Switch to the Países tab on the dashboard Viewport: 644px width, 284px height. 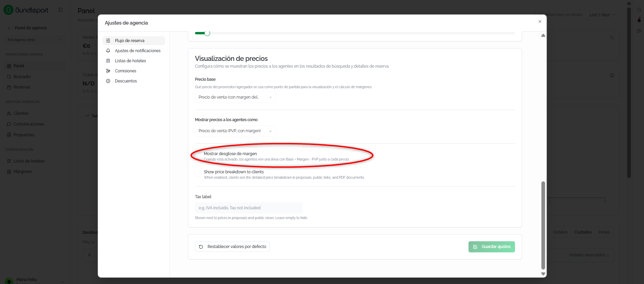604,232
